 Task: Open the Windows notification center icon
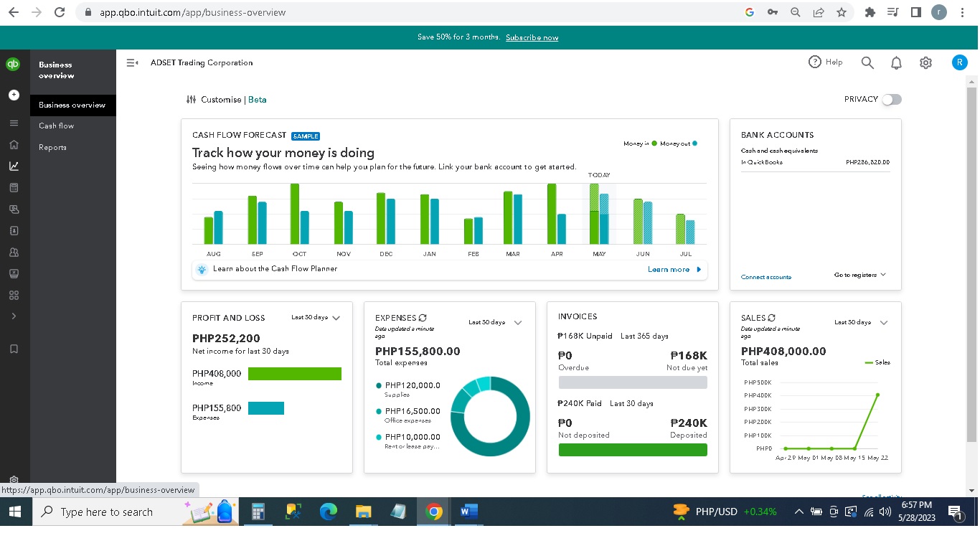pyautogui.click(x=956, y=512)
